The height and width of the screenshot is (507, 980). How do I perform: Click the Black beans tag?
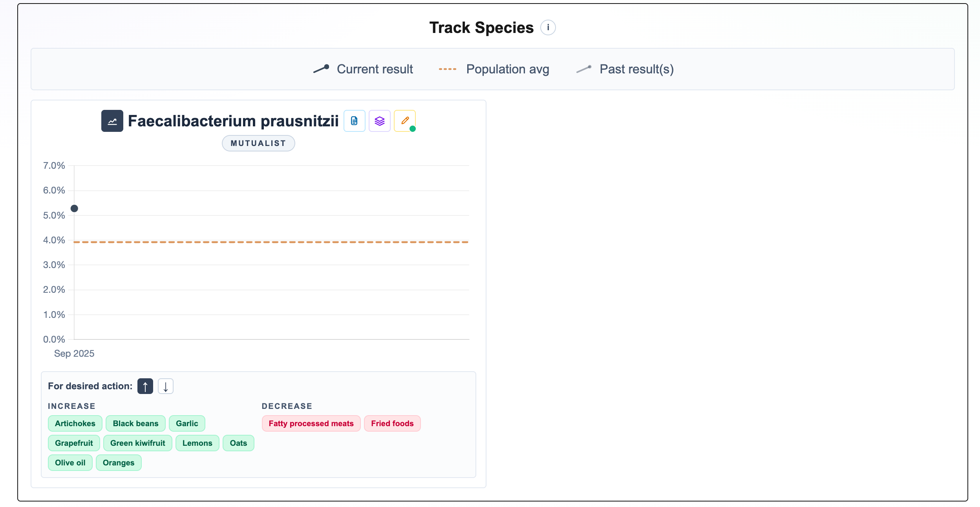click(x=135, y=423)
